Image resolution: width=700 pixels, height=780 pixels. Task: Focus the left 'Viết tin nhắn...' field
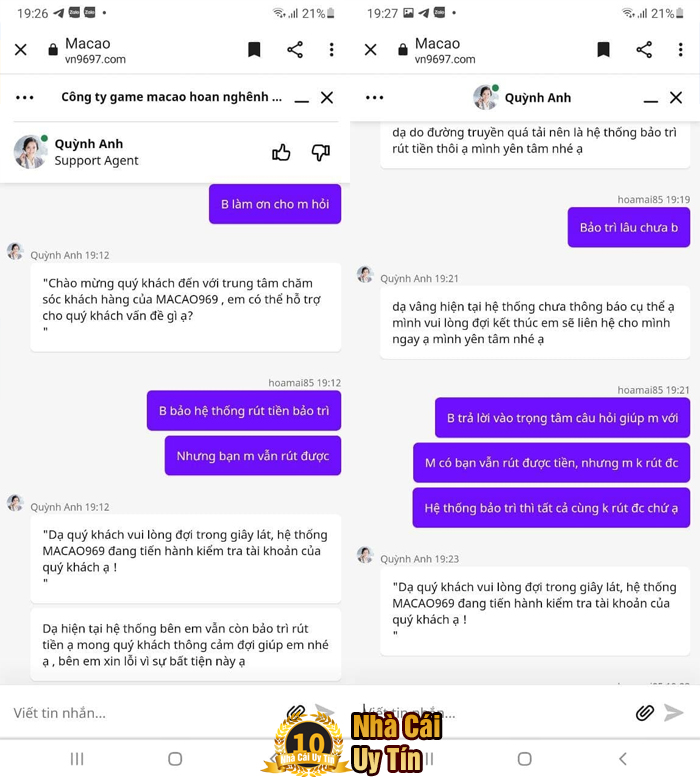(144, 713)
